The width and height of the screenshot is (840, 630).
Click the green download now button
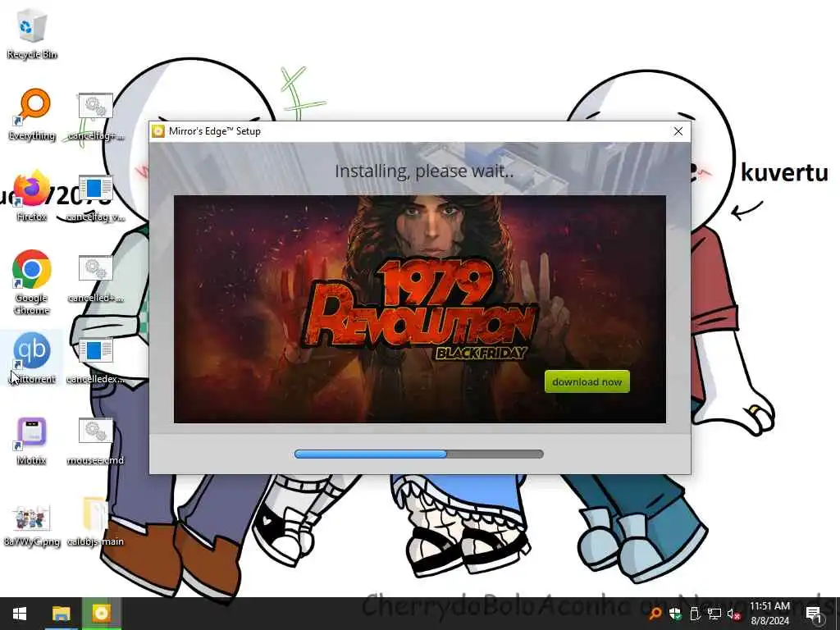587,381
